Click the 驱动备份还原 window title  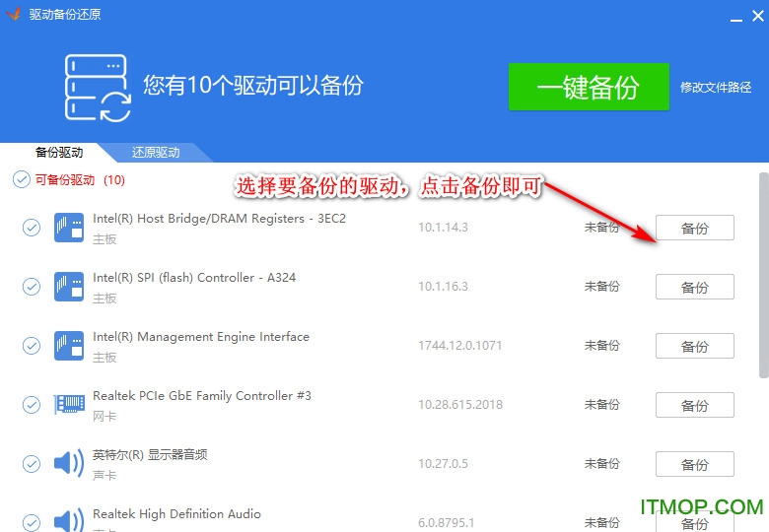[x=65, y=14]
